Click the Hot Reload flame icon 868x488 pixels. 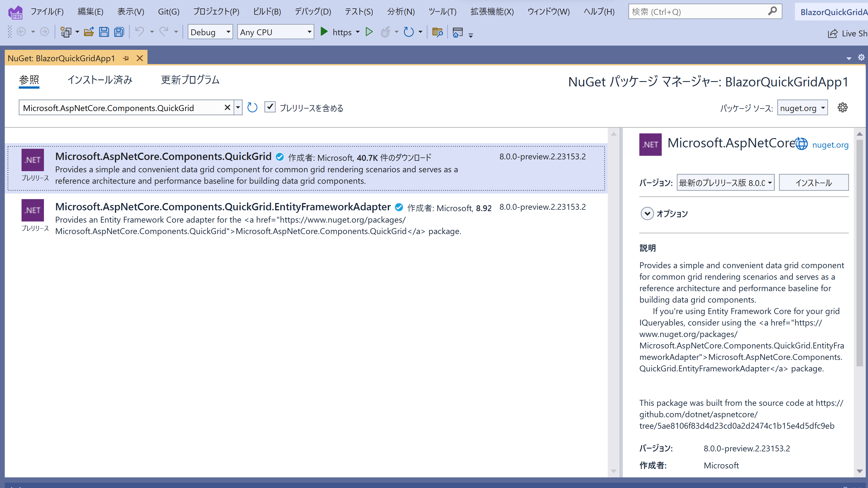385,32
